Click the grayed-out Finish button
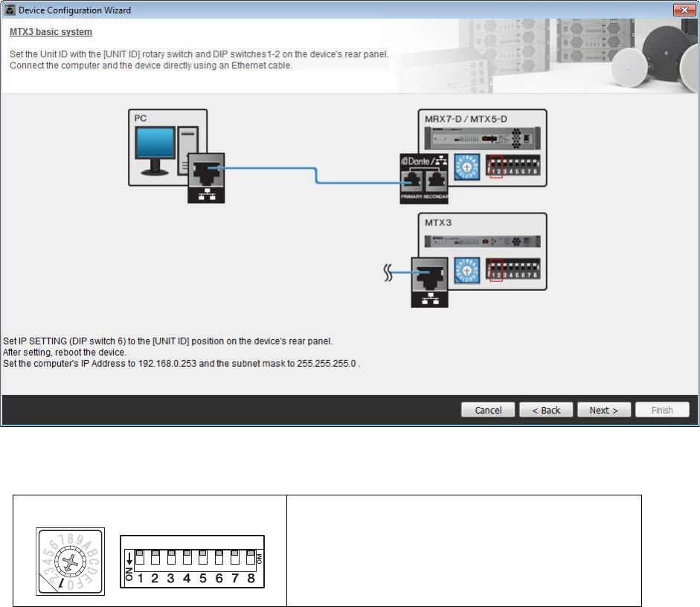 (x=662, y=410)
